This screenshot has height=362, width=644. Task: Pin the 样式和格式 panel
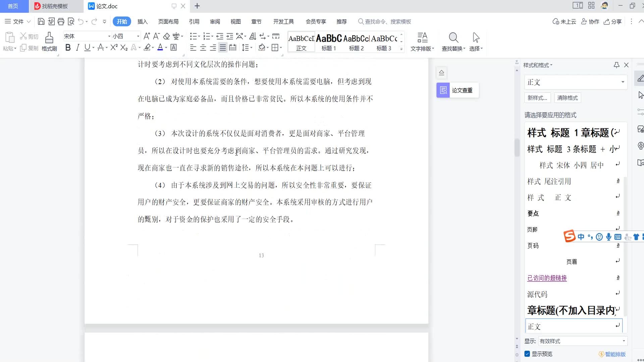click(x=616, y=65)
